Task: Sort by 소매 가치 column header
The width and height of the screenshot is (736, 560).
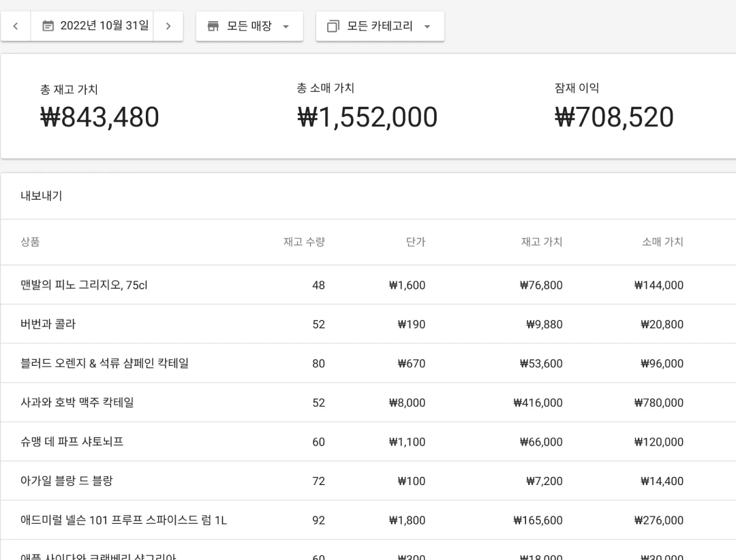Action: 662,242
